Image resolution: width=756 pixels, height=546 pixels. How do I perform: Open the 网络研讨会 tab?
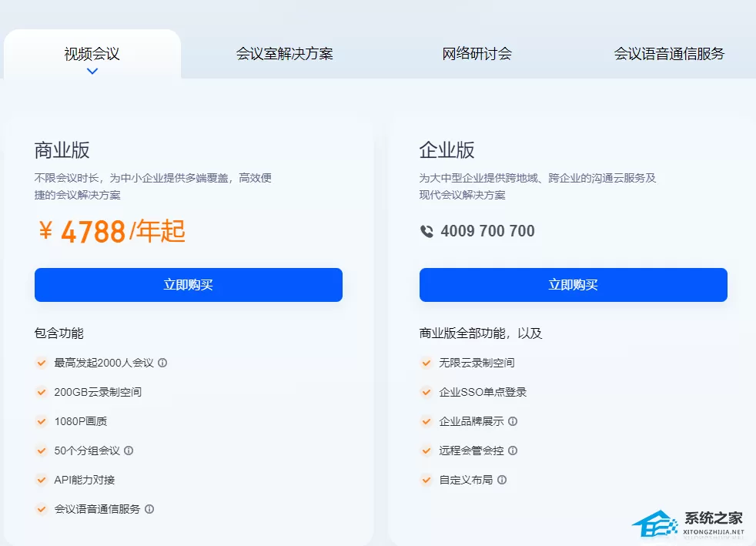point(477,54)
